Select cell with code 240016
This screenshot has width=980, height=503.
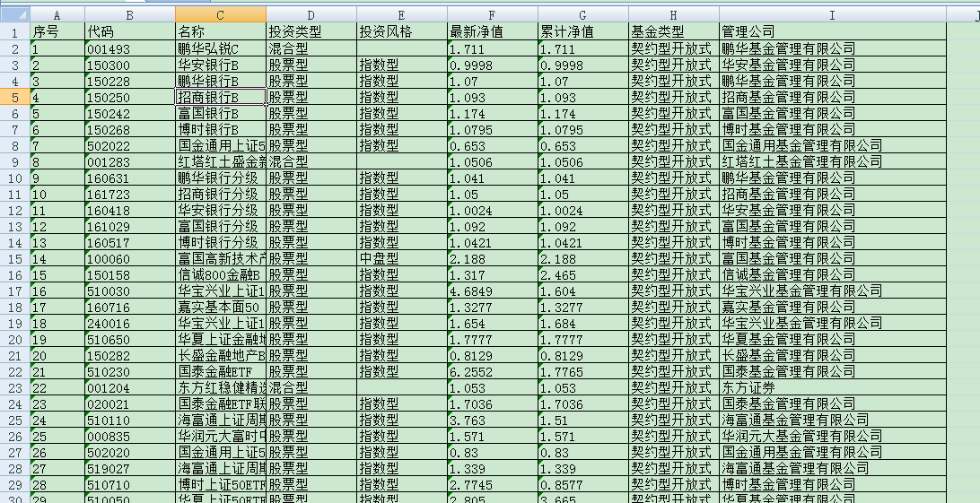pyautogui.click(x=130, y=324)
